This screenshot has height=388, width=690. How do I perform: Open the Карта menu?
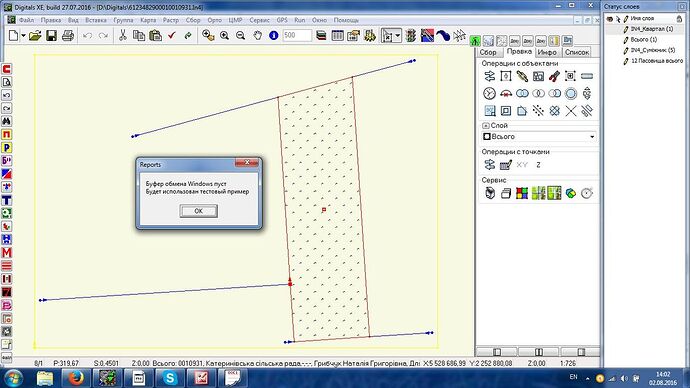[148, 20]
